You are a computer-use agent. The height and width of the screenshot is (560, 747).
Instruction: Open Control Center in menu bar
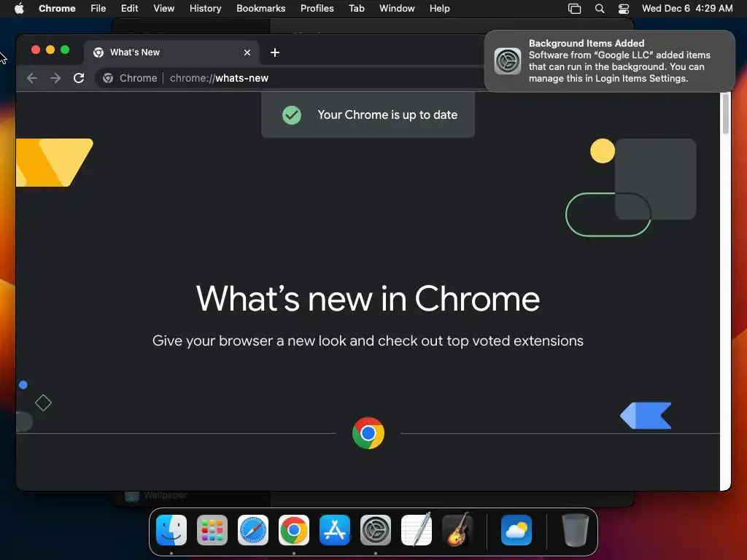[x=624, y=9]
